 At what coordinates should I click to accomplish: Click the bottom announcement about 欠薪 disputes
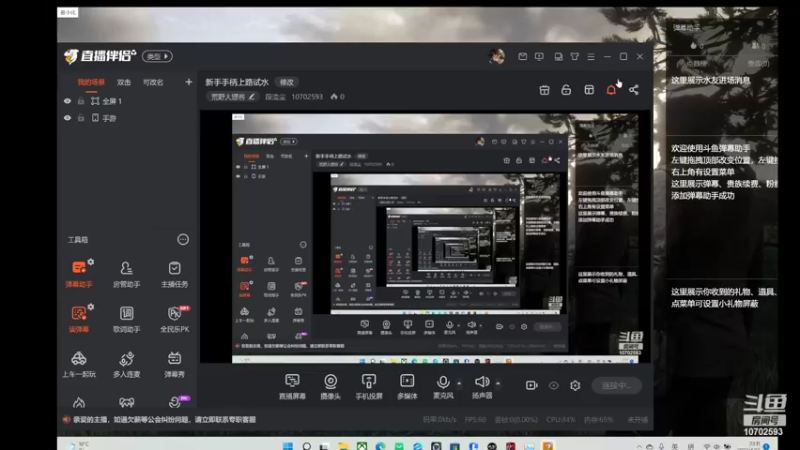click(x=165, y=419)
